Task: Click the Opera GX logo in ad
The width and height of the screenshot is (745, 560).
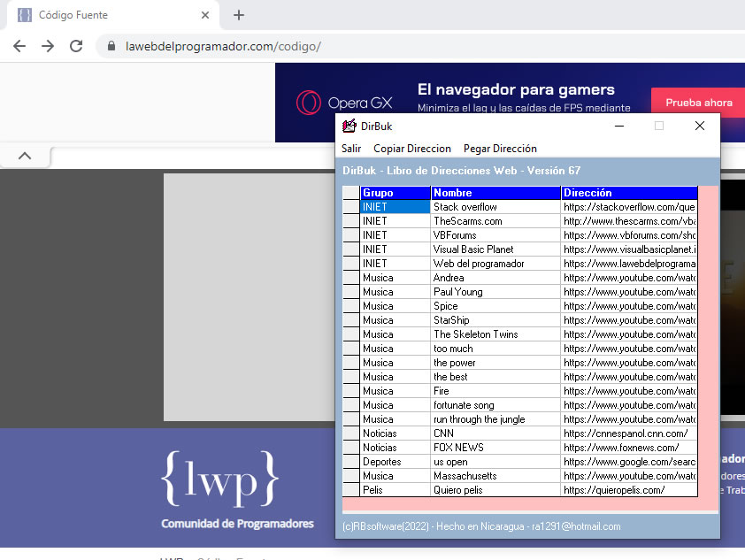Action: [x=344, y=103]
